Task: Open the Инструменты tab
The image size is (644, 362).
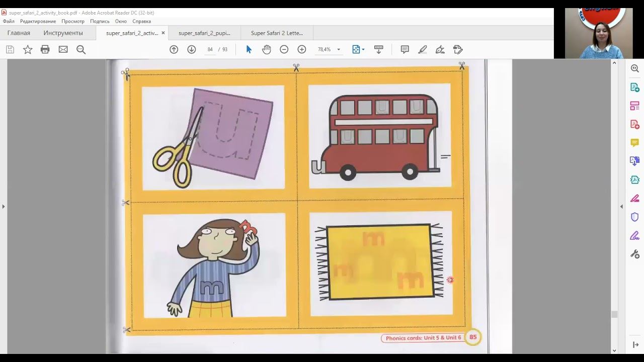Action: [63, 33]
